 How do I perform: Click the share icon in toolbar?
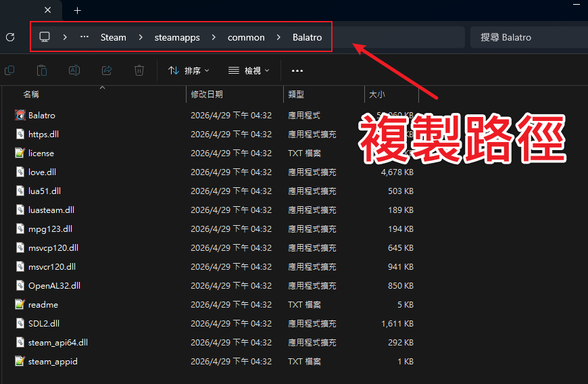[107, 70]
